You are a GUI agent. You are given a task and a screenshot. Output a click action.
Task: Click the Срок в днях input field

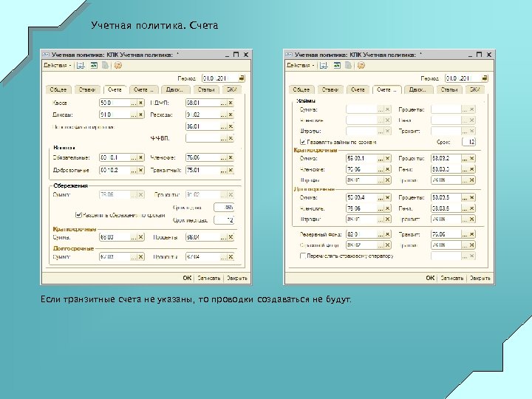[224, 208]
